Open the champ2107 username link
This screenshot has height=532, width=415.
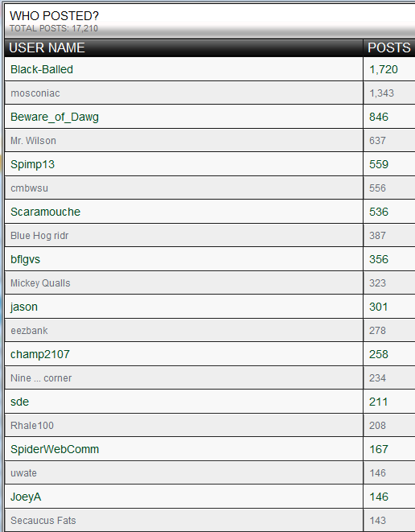[40, 354]
